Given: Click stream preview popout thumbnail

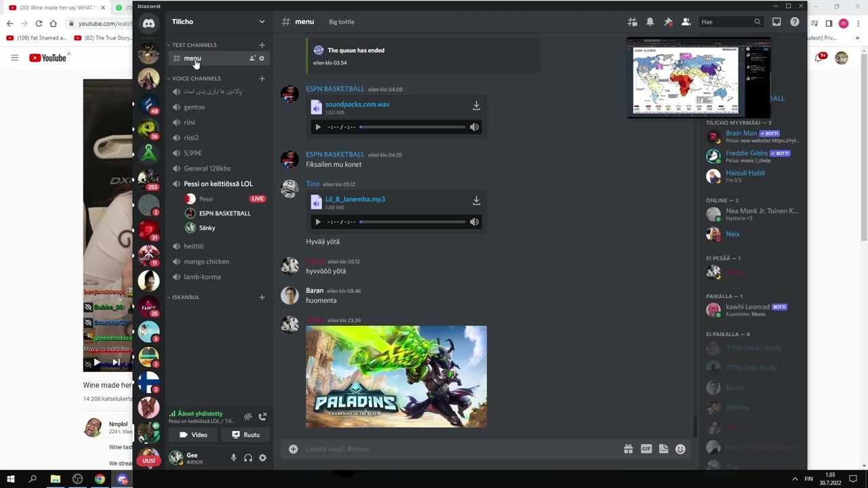Looking at the screenshot, I should point(698,78).
